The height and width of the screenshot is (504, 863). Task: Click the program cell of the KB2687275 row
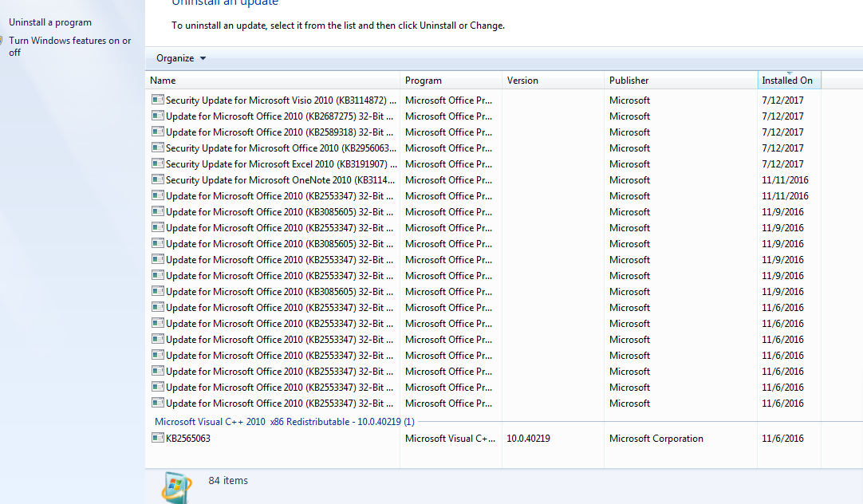pyautogui.click(x=448, y=116)
